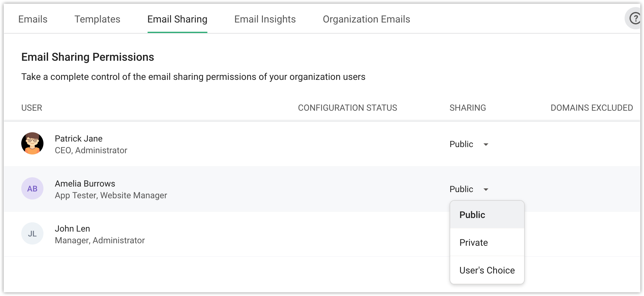The image size is (644, 296).
Task: Click the Amelia Burrows user name
Action: (85, 183)
